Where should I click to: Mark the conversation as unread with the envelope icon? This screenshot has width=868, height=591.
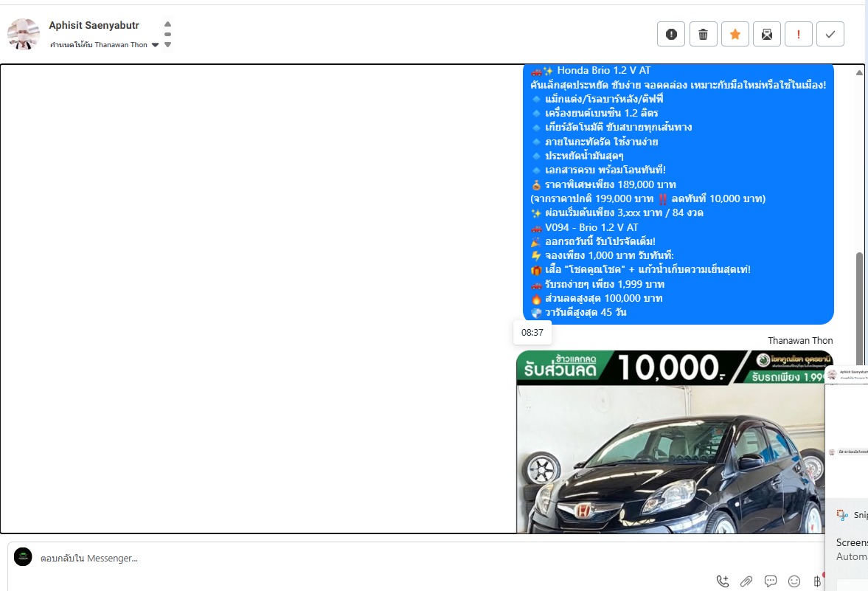pyautogui.click(x=767, y=35)
